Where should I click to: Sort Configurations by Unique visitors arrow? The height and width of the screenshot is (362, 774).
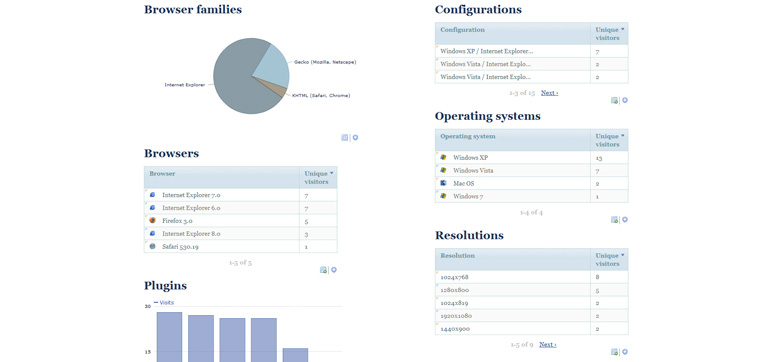click(x=622, y=29)
